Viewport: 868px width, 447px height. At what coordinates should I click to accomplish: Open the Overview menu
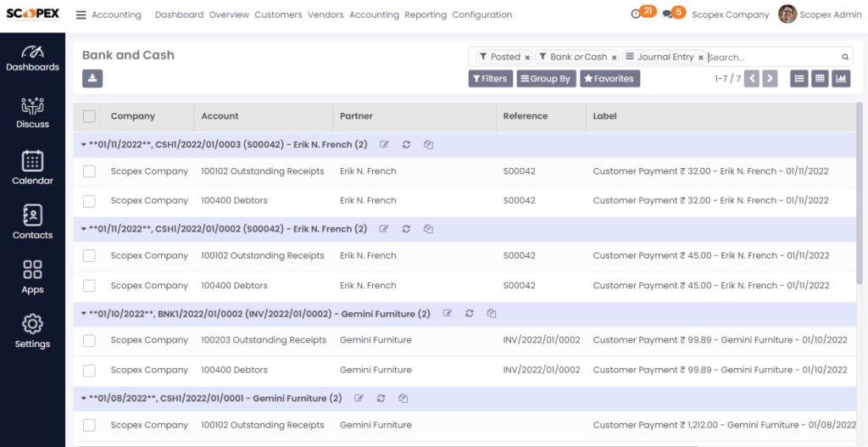click(x=229, y=15)
